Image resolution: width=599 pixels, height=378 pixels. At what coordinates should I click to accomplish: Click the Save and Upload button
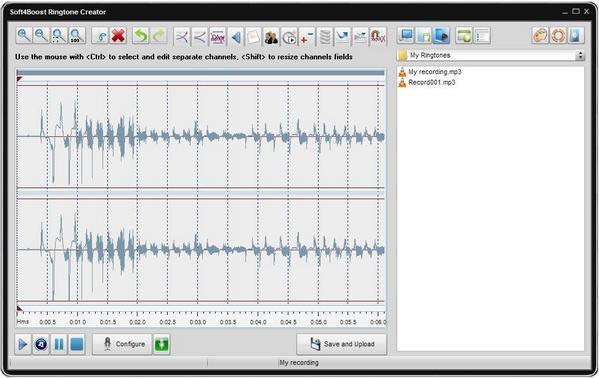point(342,344)
